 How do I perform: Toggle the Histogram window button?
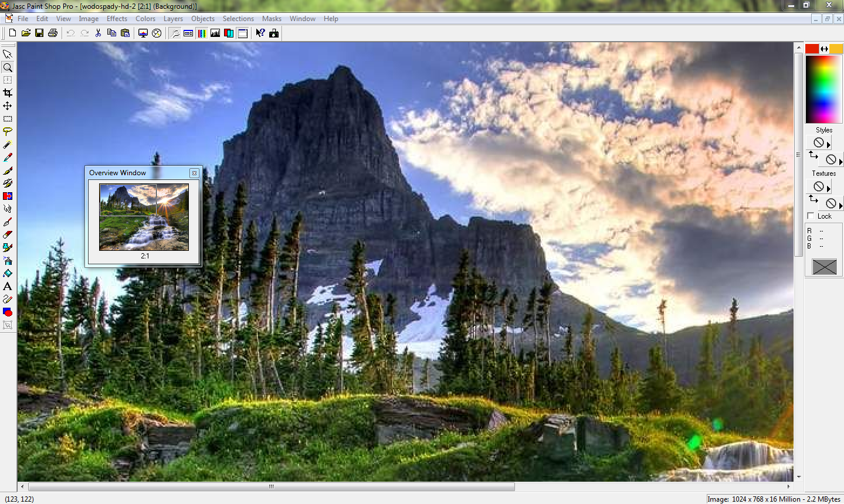(x=215, y=33)
